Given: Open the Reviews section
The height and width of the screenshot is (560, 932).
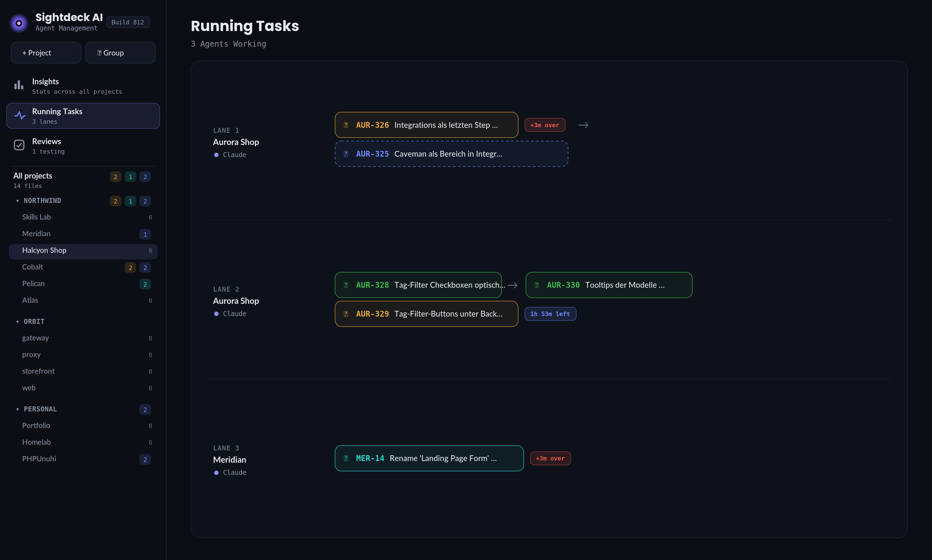Looking at the screenshot, I should pos(83,146).
